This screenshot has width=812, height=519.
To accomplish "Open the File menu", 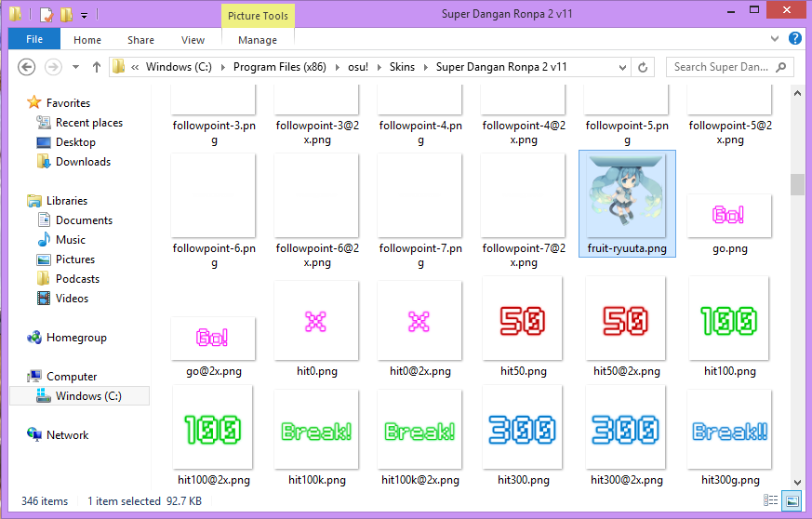I will pos(34,39).
